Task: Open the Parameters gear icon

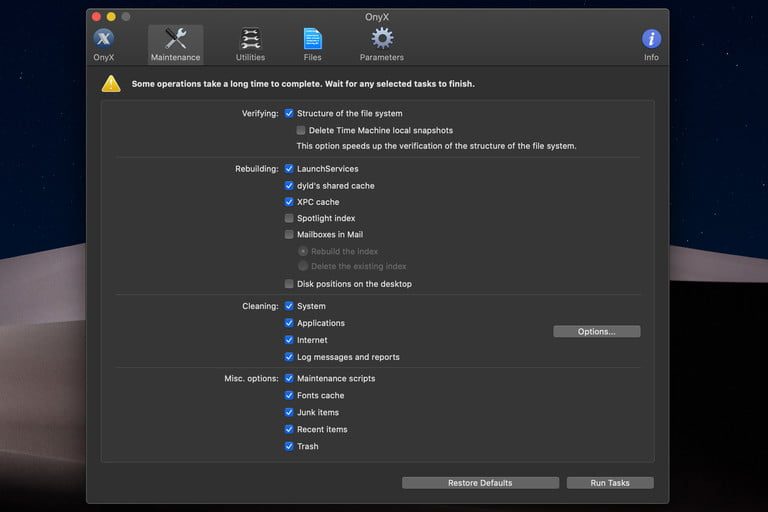Action: pos(382,40)
